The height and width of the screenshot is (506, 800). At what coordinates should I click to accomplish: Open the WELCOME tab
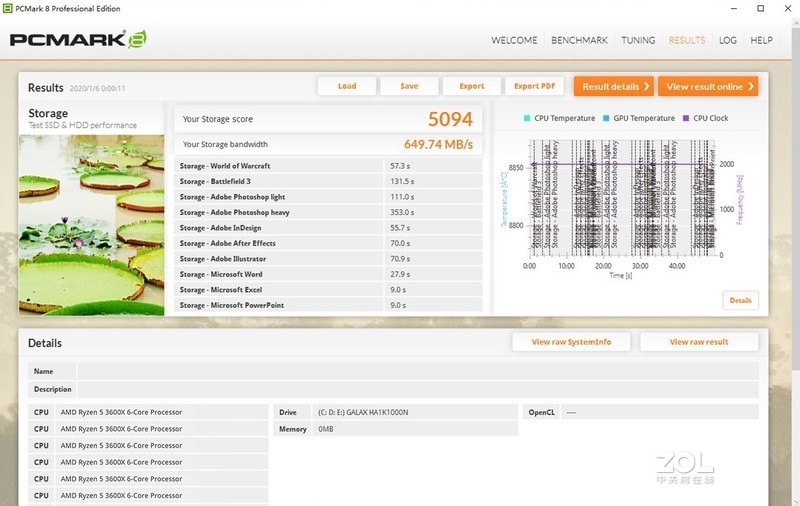tap(514, 40)
